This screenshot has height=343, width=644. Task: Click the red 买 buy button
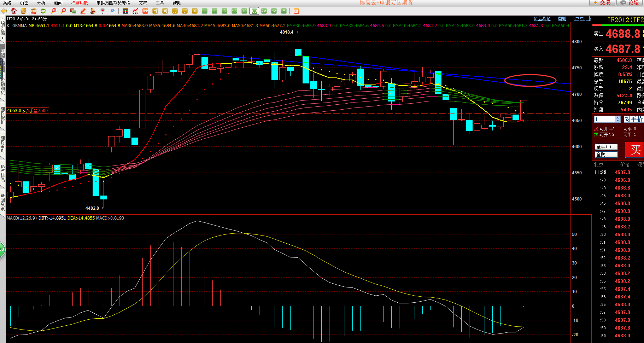point(635,150)
